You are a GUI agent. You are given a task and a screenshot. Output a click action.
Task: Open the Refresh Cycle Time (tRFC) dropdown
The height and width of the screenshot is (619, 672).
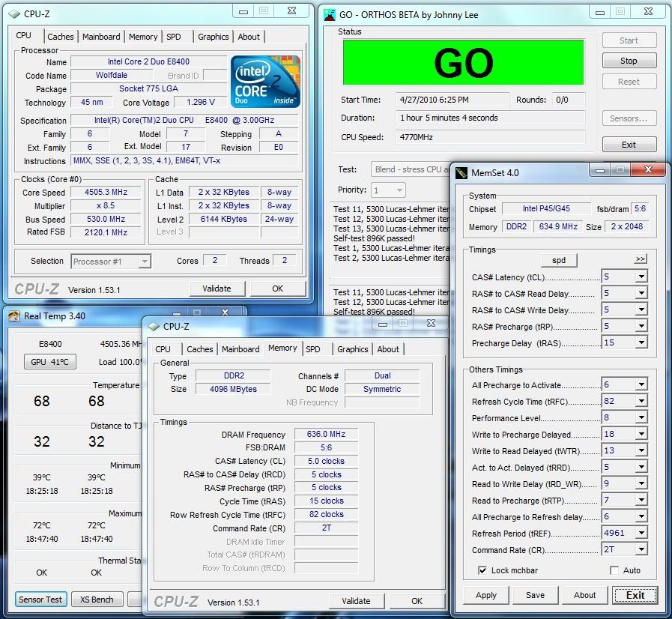[x=641, y=401]
